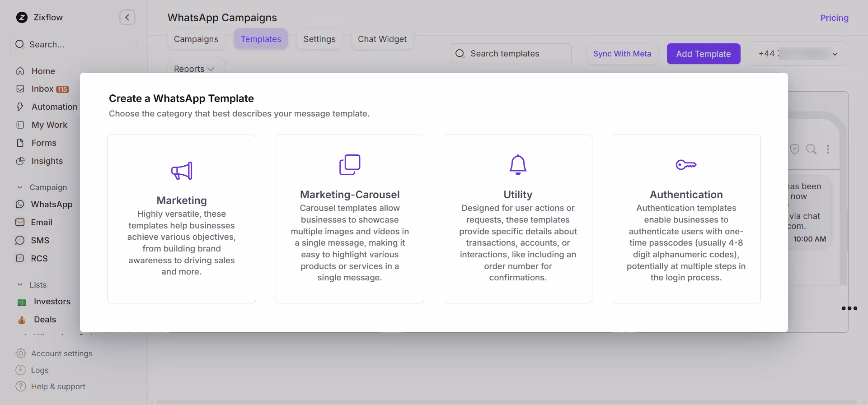Viewport: 868px width, 405px height.
Task: Click the three-dot more options button
Action: click(x=849, y=308)
